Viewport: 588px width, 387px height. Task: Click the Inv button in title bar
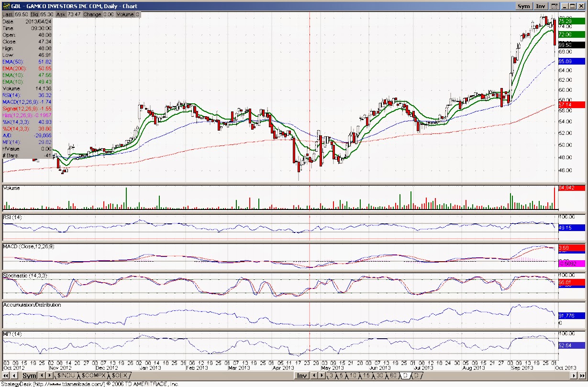tap(541, 6)
